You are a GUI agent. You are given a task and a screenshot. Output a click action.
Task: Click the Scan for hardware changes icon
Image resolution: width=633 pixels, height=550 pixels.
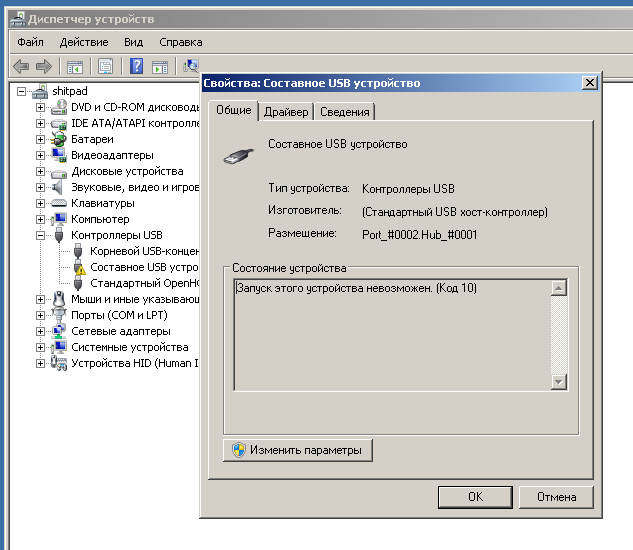(x=189, y=67)
